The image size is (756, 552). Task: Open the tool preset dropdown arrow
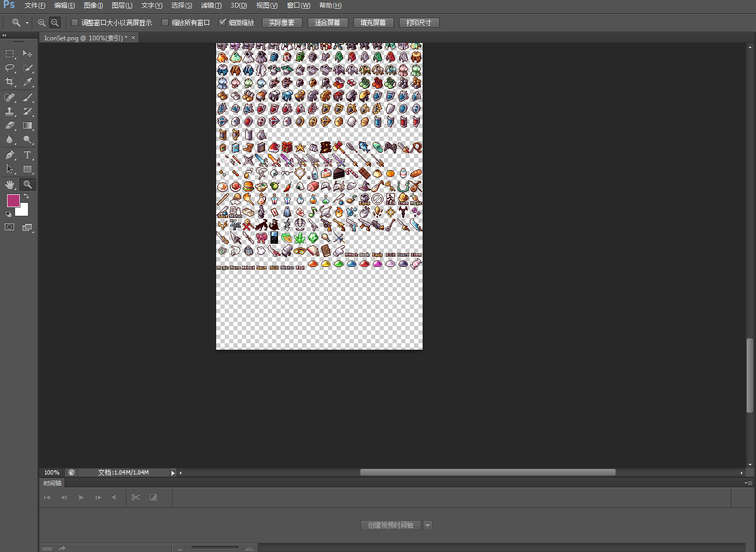click(x=27, y=23)
